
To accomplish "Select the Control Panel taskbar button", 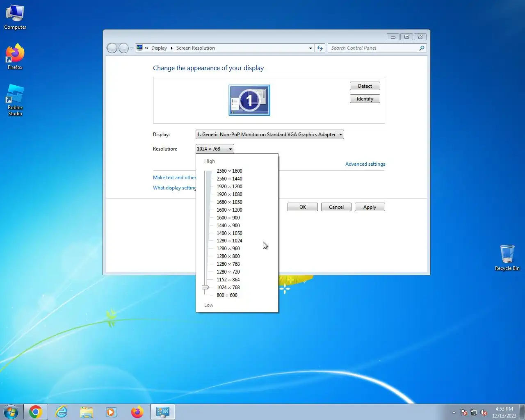I will 163,412.
